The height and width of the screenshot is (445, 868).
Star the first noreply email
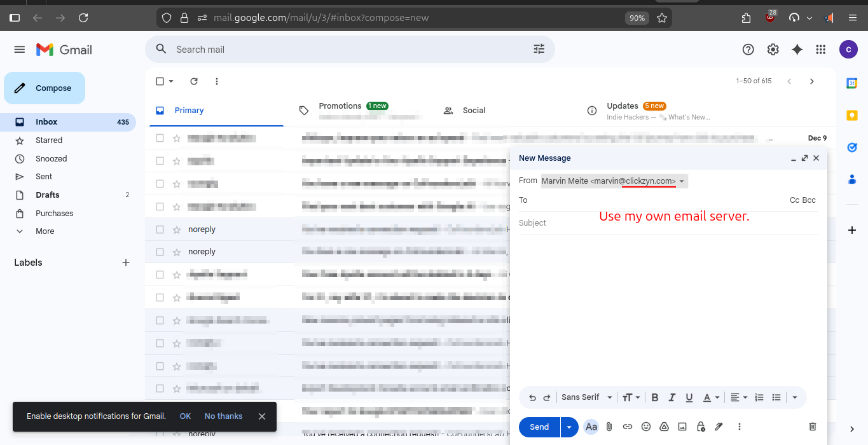177,229
